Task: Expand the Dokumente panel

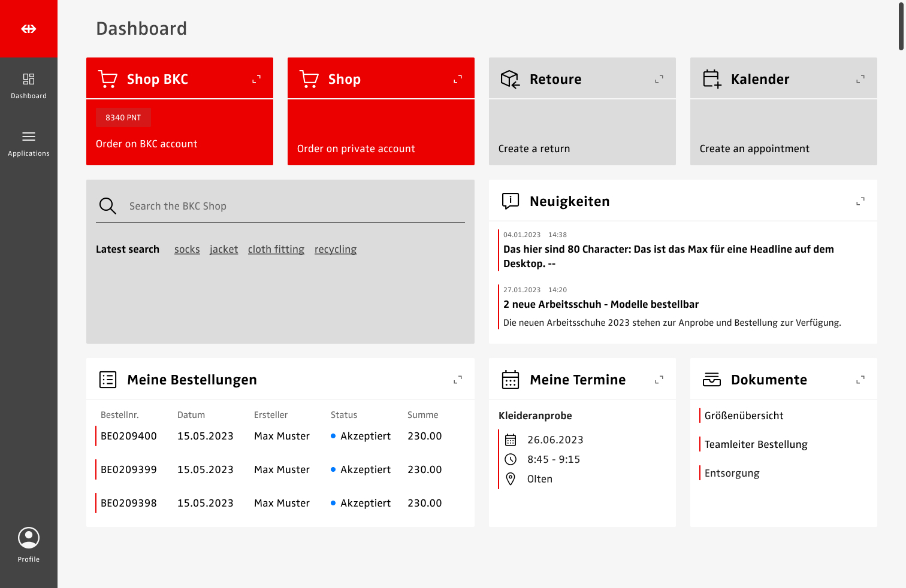Action: pyautogui.click(x=860, y=380)
